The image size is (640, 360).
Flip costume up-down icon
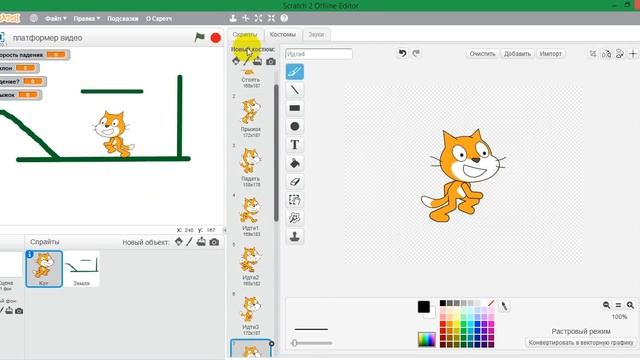[x=620, y=54]
